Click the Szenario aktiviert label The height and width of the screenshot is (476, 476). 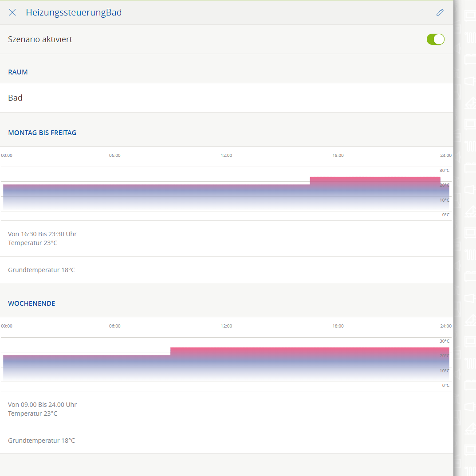click(x=40, y=39)
